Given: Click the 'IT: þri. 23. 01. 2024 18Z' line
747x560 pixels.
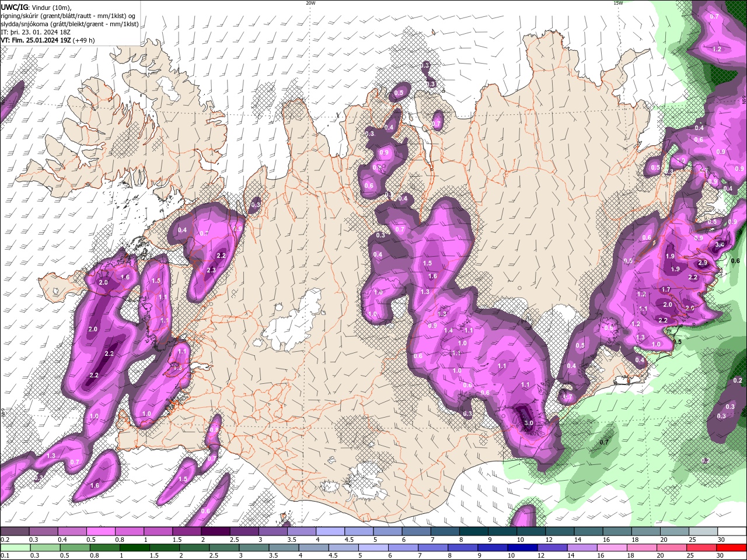Looking at the screenshot, I should click(36, 32).
